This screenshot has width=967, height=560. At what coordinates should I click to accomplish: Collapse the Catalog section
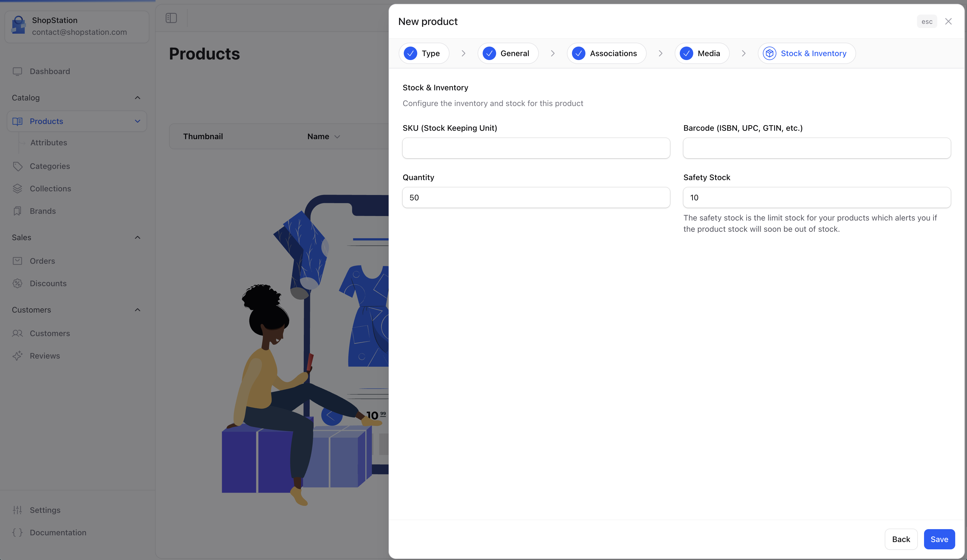[137, 98]
